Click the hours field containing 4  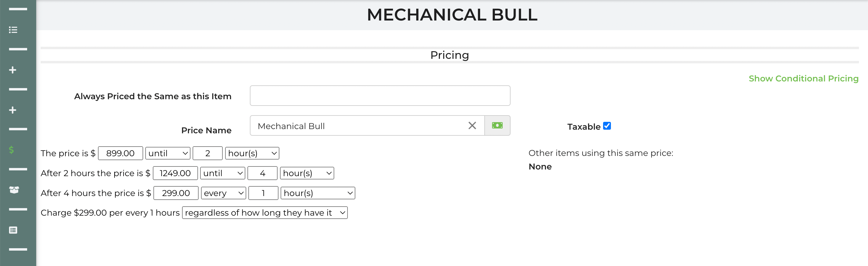(263, 173)
